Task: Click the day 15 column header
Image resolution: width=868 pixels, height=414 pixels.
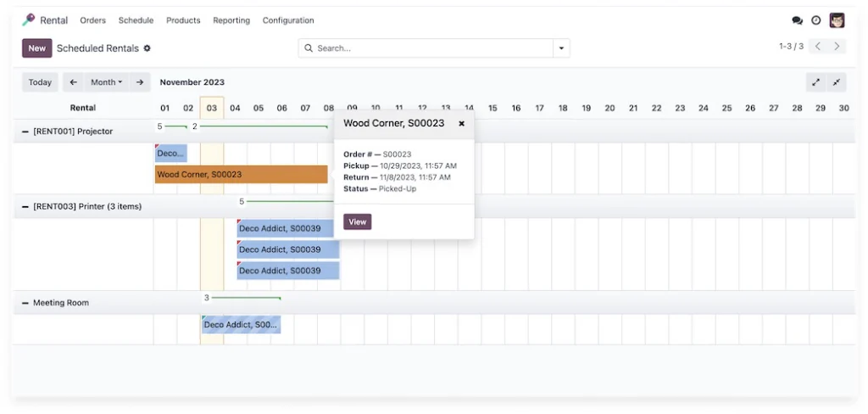Action: point(492,108)
